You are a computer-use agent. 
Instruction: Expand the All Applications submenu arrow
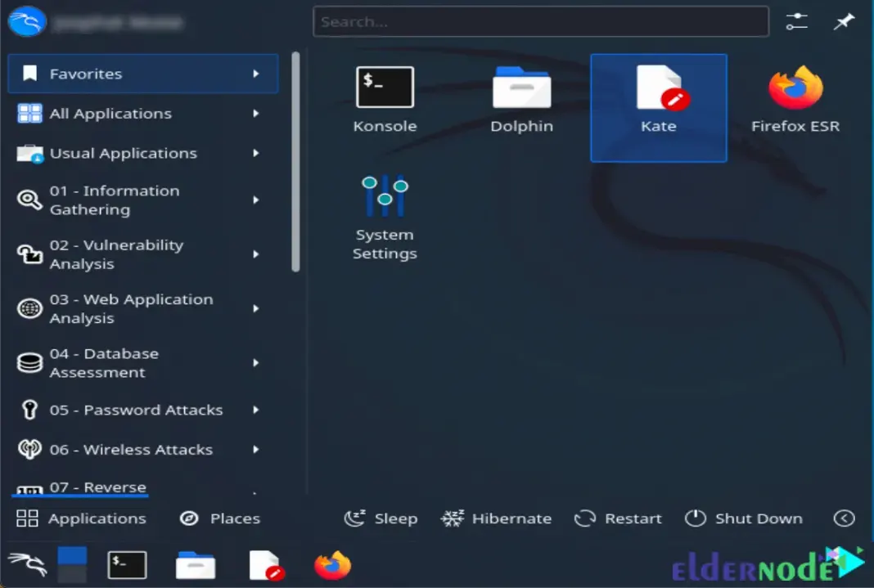(x=256, y=114)
